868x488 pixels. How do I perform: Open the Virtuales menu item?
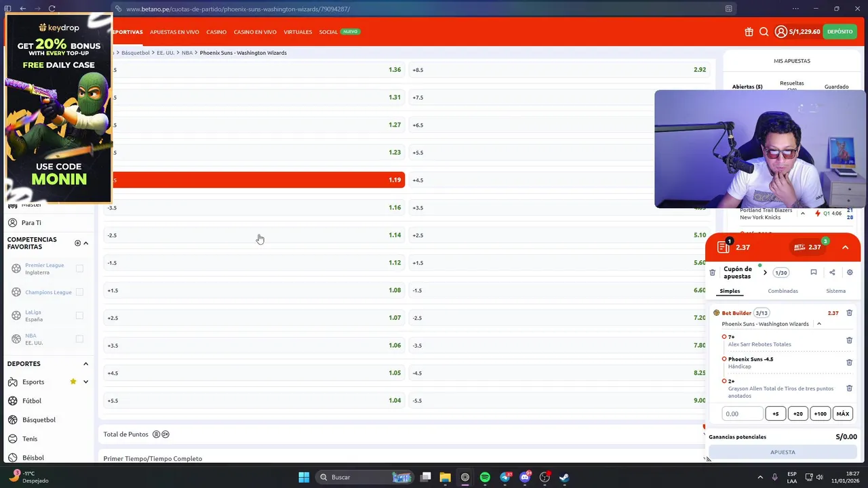click(298, 32)
